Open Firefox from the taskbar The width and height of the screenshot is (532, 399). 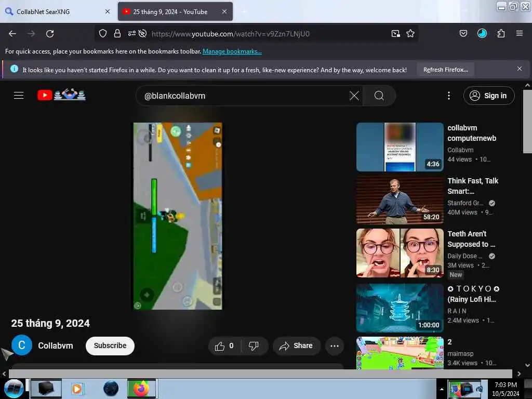142,389
